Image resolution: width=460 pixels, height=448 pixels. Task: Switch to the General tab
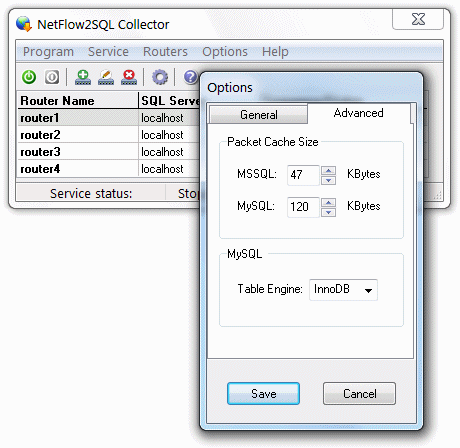coord(259,115)
